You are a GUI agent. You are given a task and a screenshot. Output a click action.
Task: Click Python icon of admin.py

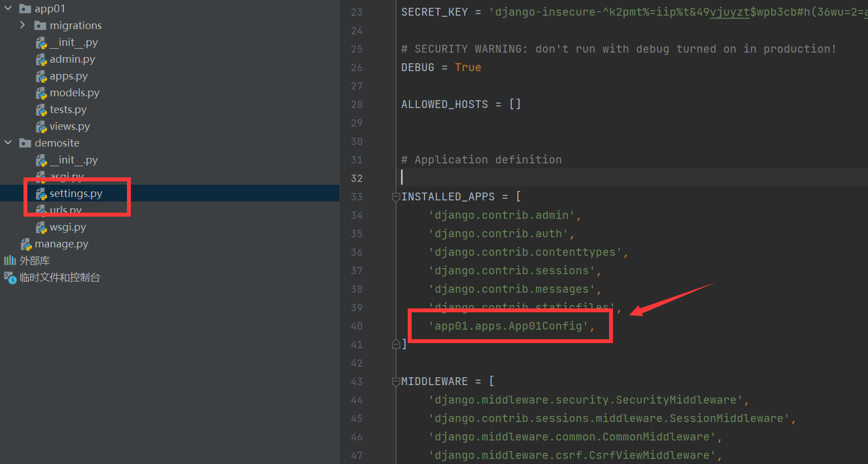(41, 59)
